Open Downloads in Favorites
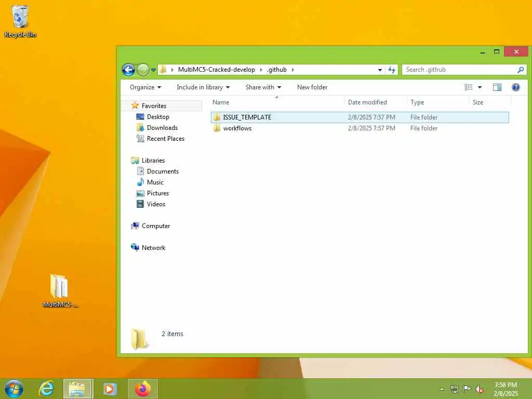 (162, 128)
